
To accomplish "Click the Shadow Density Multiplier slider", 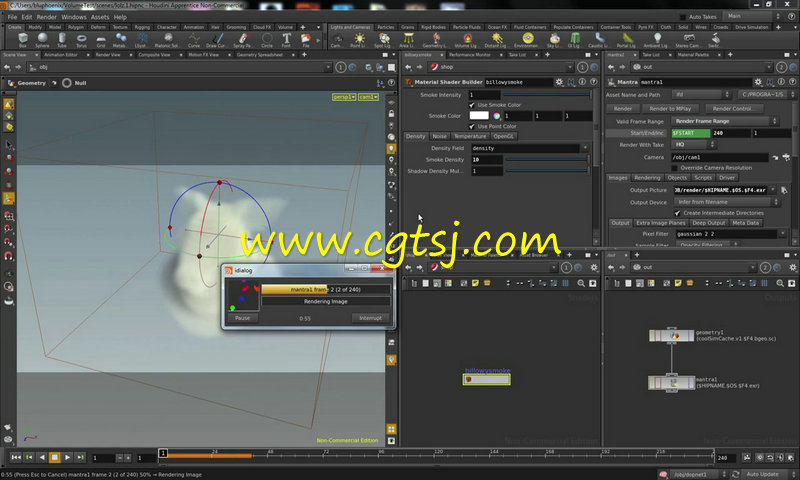I will coord(546,171).
